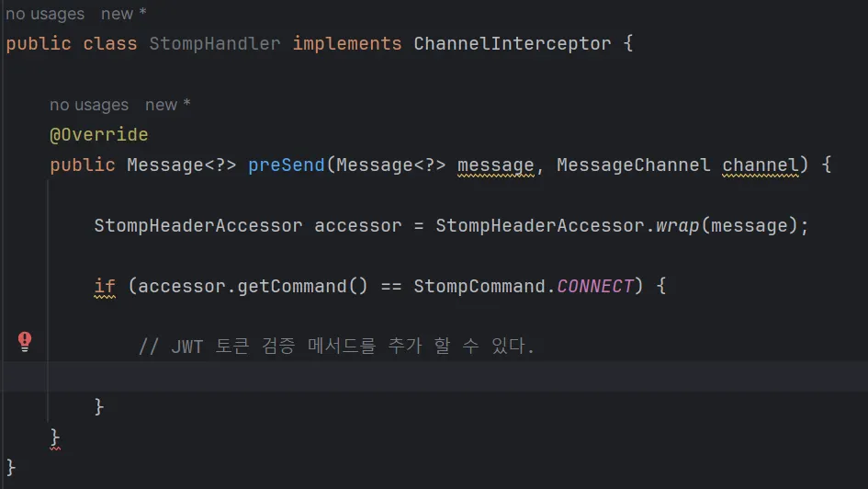Screen dimensions: 868x489
Task: Select the @Override annotation
Action: point(98,134)
